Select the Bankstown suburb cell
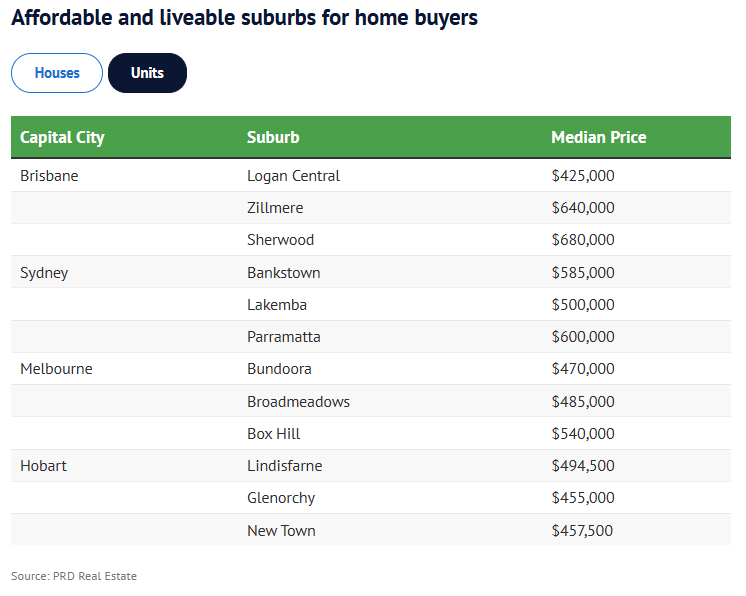The image size is (746, 596). pos(283,273)
